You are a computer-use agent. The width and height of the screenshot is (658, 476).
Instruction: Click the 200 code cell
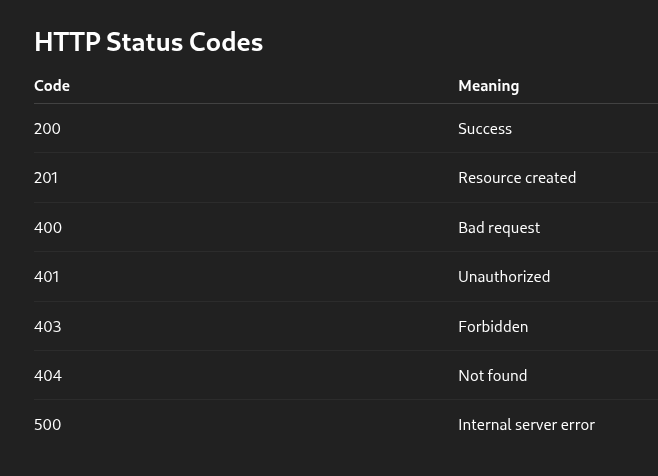[x=47, y=128]
